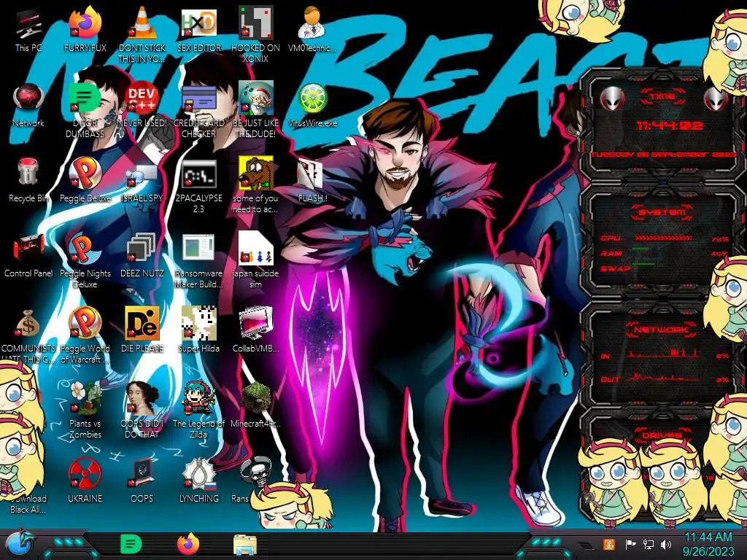Image resolution: width=747 pixels, height=560 pixels.
Task: Click the date 9/26/2023 in tray
Action: tap(708, 552)
